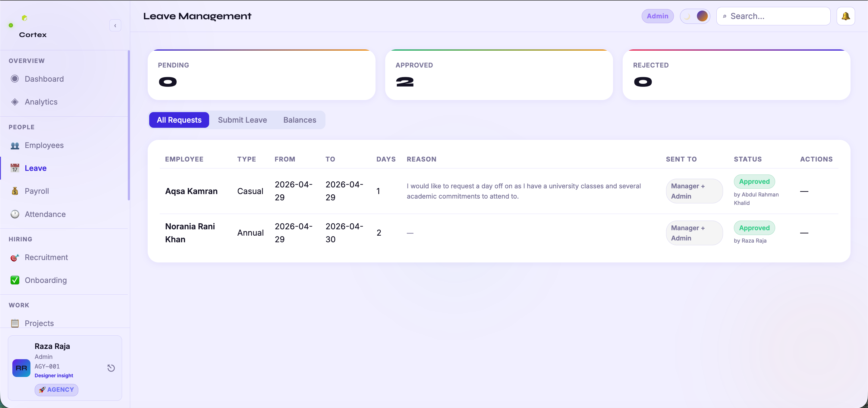
Task: Click the Recruitment target icon
Action: pos(15,257)
